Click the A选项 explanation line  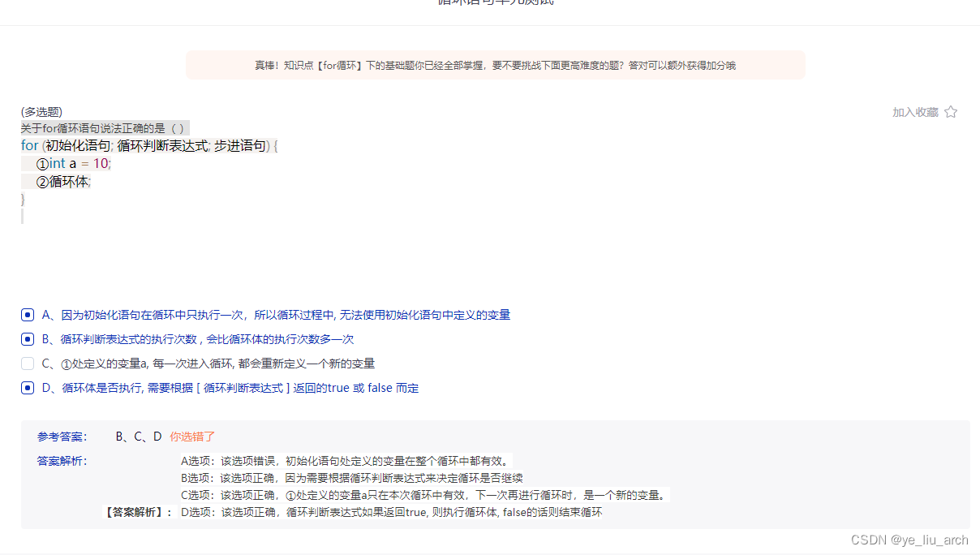(x=345, y=459)
